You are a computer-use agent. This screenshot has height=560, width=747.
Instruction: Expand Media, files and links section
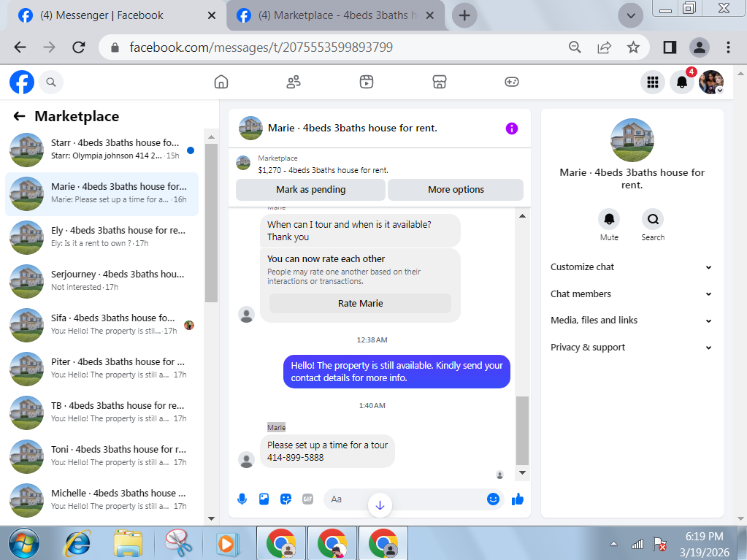(632, 321)
